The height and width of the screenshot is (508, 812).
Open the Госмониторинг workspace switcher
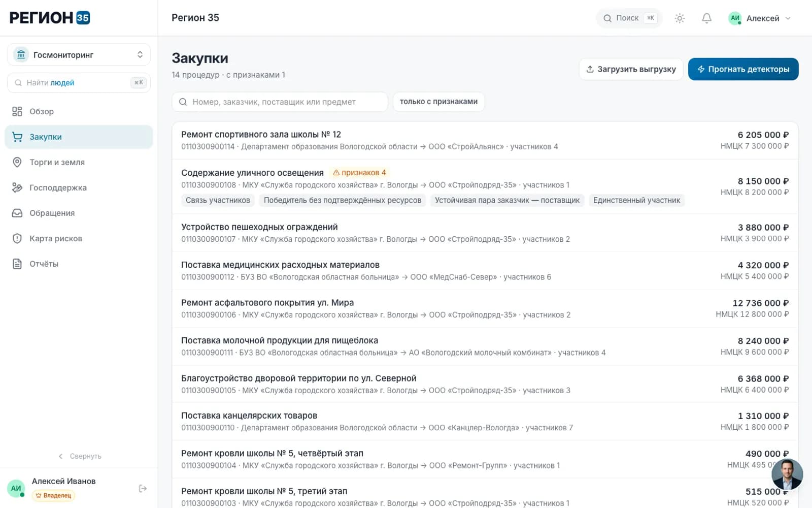click(79, 54)
